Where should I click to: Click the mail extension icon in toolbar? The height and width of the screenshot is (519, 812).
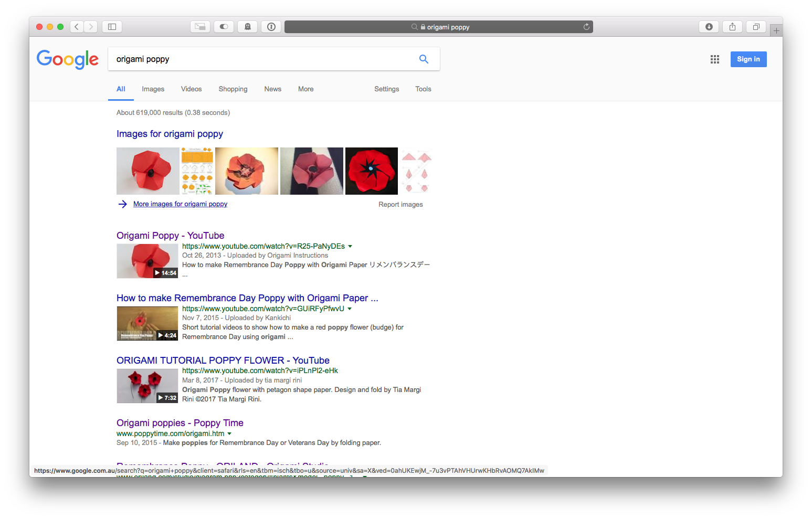point(200,27)
